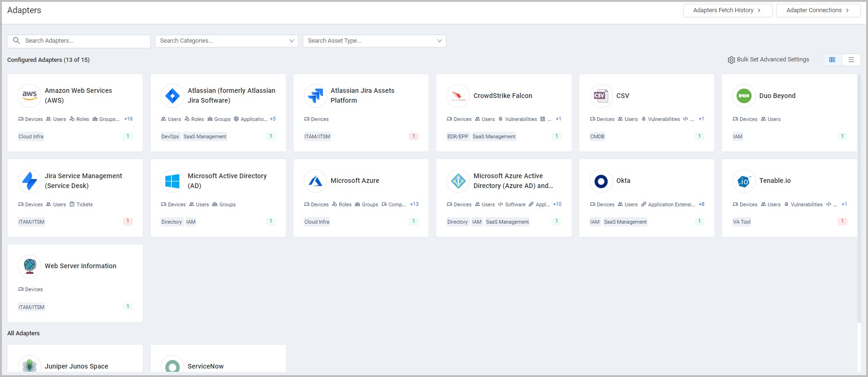The height and width of the screenshot is (377, 868).
Task: Expand +1 asset types on CrowdStrike Falcon card
Action: click(559, 119)
